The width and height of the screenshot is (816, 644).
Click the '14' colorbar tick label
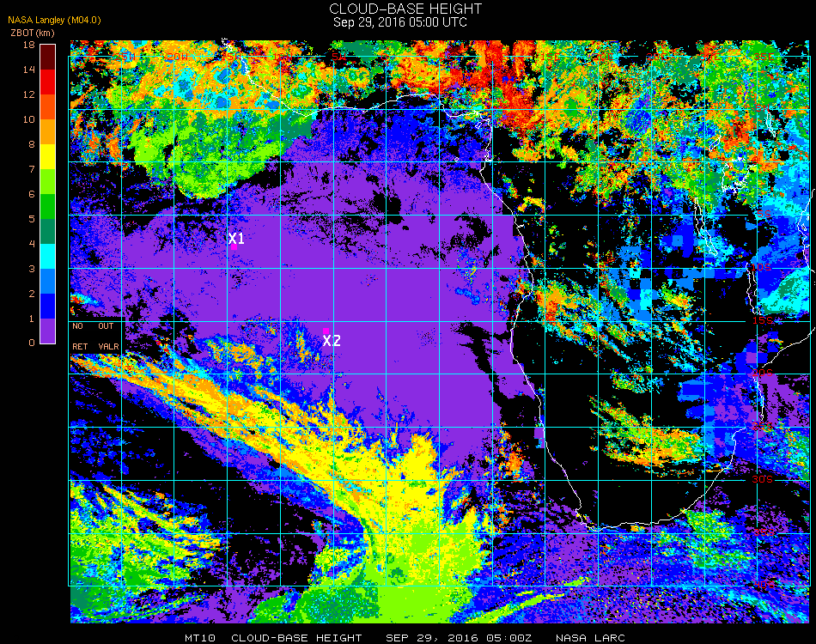(29, 70)
